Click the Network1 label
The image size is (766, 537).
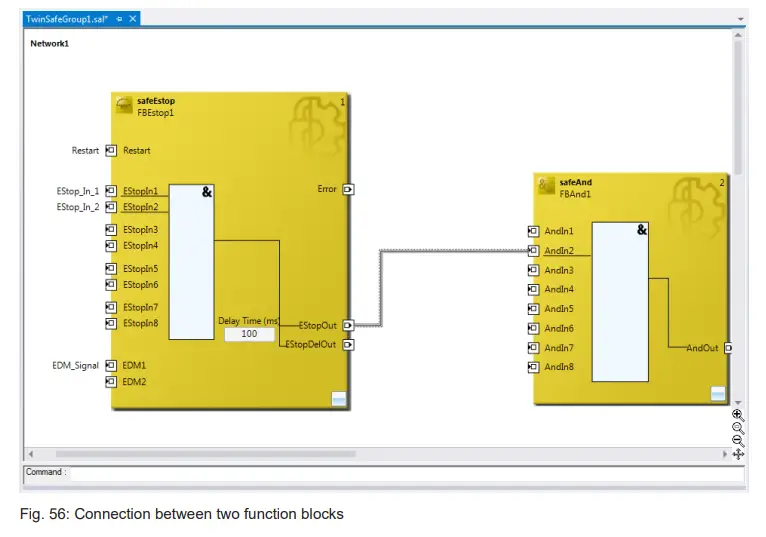49,43
